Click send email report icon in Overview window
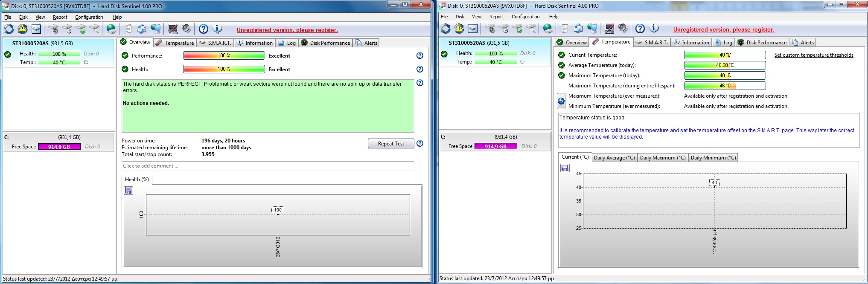Image resolution: width=868 pixels, height=284 pixels. tap(142, 29)
